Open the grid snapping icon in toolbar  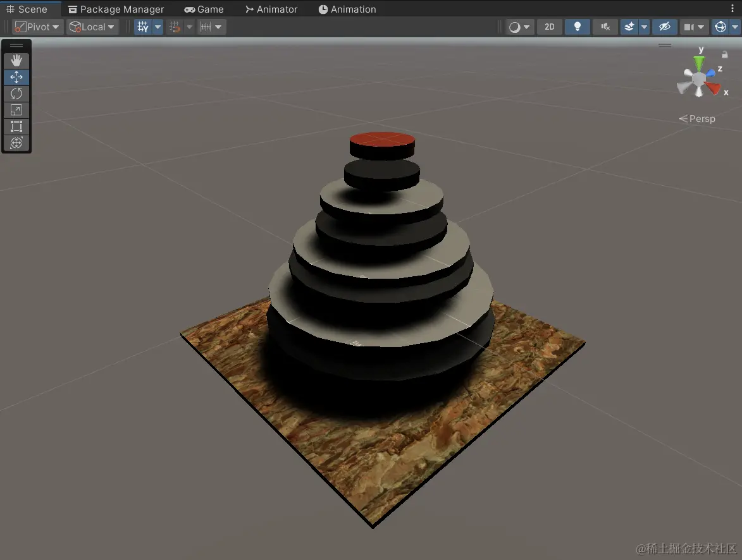click(175, 27)
